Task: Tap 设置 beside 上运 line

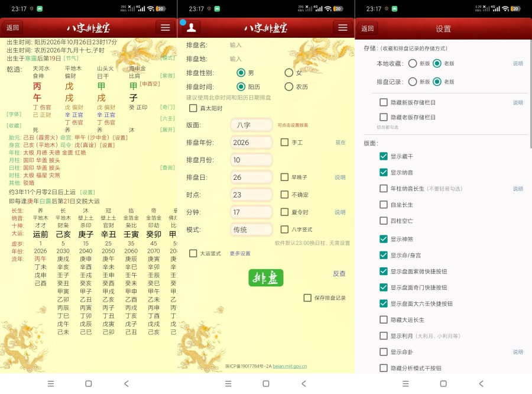Action: [x=87, y=192]
